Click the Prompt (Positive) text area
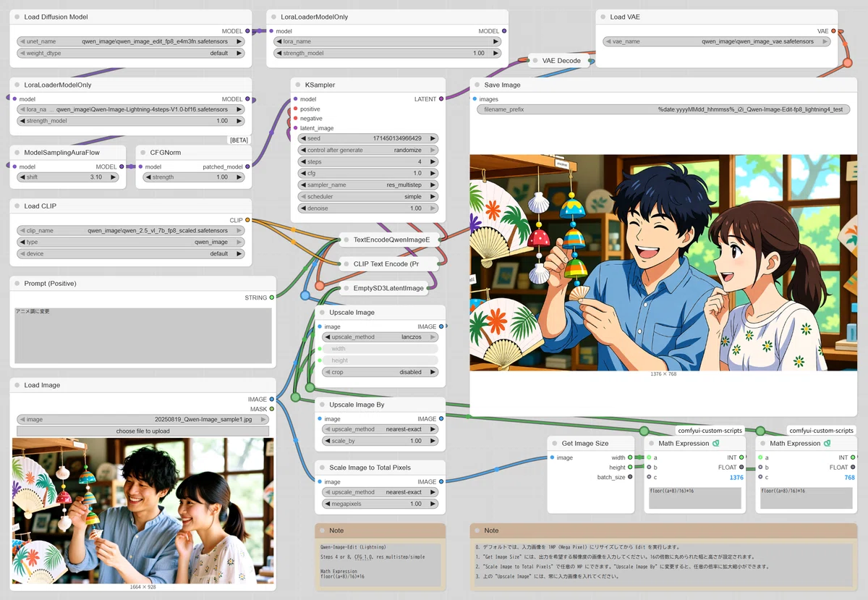868x600 pixels. [144, 336]
